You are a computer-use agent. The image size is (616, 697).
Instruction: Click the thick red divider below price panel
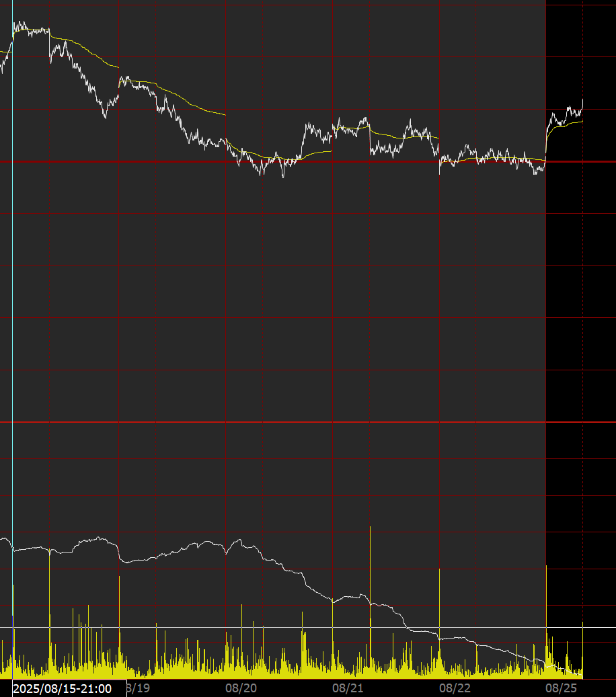click(x=308, y=422)
